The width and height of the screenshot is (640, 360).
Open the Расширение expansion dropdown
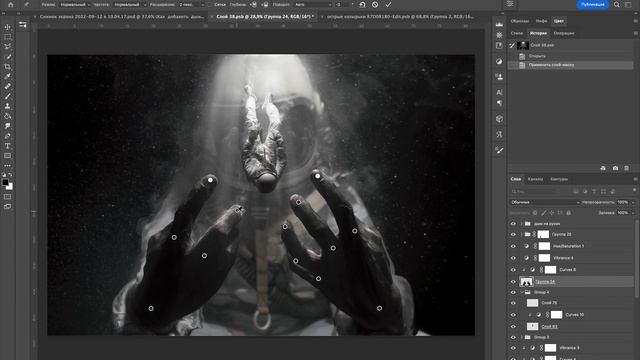click(x=191, y=4)
